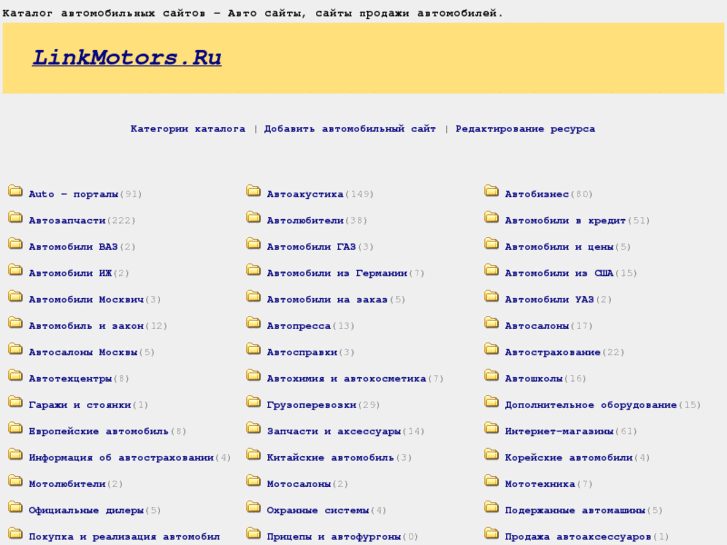Click the folder icon next to Автоакустика

[x=253, y=192]
